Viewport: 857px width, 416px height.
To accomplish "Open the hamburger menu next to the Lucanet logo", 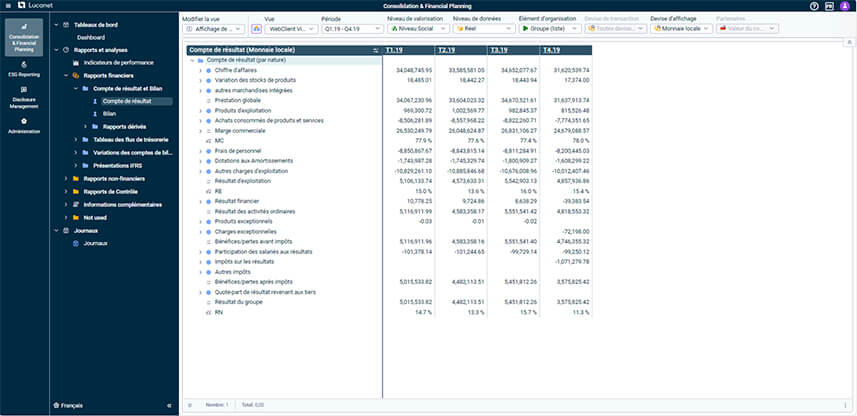I will pyautogui.click(x=8, y=5).
